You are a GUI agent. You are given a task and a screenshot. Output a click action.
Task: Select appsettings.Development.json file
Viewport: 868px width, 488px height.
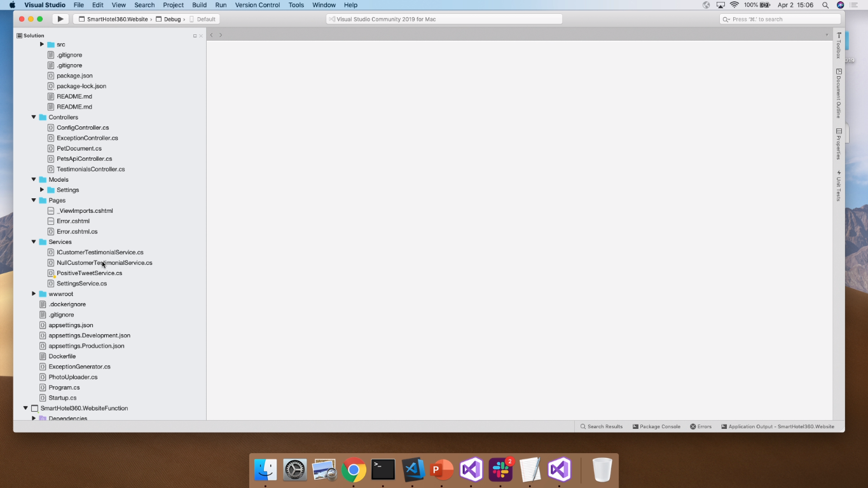[89, 335]
